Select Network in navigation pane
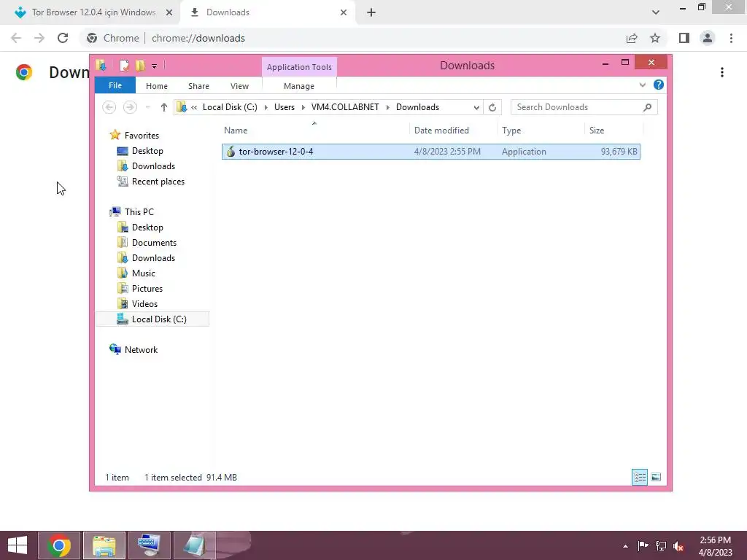Image resolution: width=747 pixels, height=560 pixels. point(141,350)
